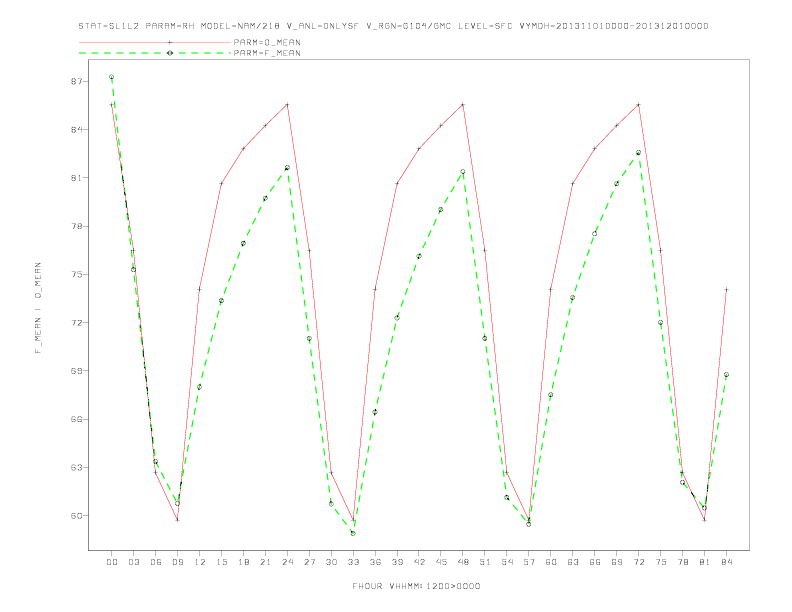
Task: Click x-axis tick label 66
Action: pyautogui.click(x=595, y=562)
